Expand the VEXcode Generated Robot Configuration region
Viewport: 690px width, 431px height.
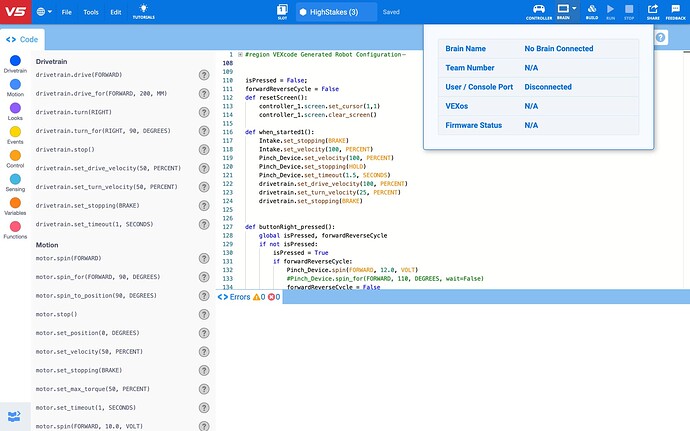tap(240, 55)
